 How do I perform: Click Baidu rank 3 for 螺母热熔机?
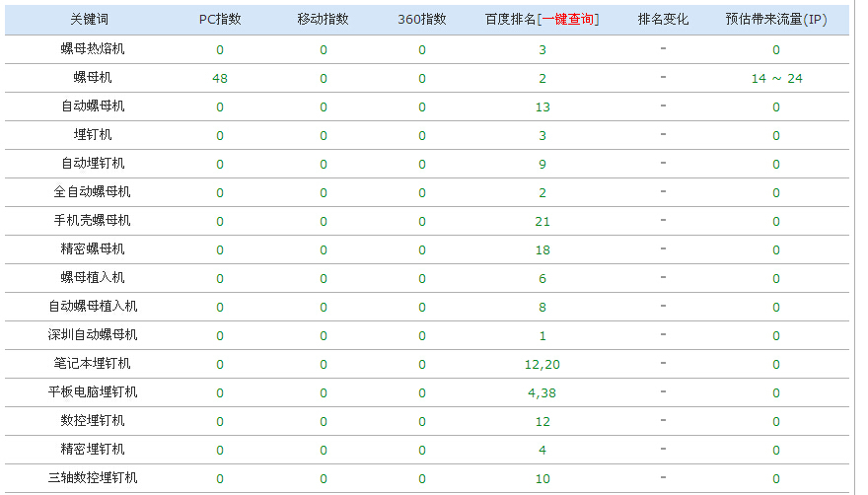pos(542,50)
